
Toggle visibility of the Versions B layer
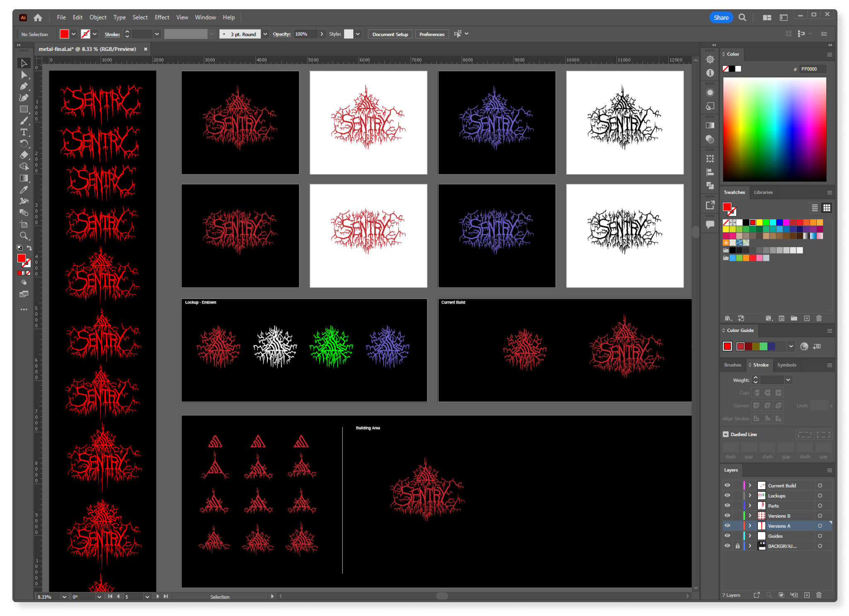click(727, 515)
